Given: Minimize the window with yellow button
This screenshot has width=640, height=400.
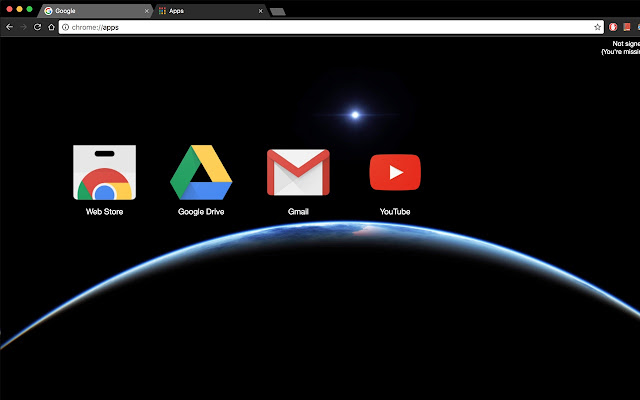Looking at the screenshot, I should tap(19, 9).
